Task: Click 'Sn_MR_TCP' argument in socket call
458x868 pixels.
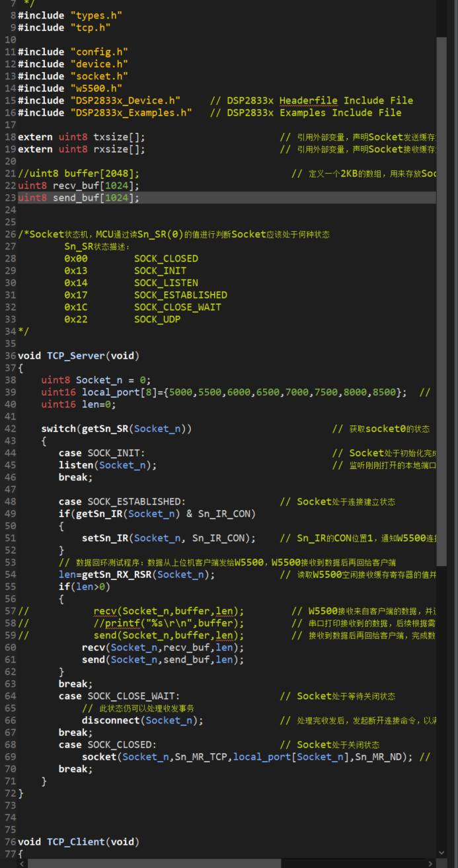Action: coord(201,757)
